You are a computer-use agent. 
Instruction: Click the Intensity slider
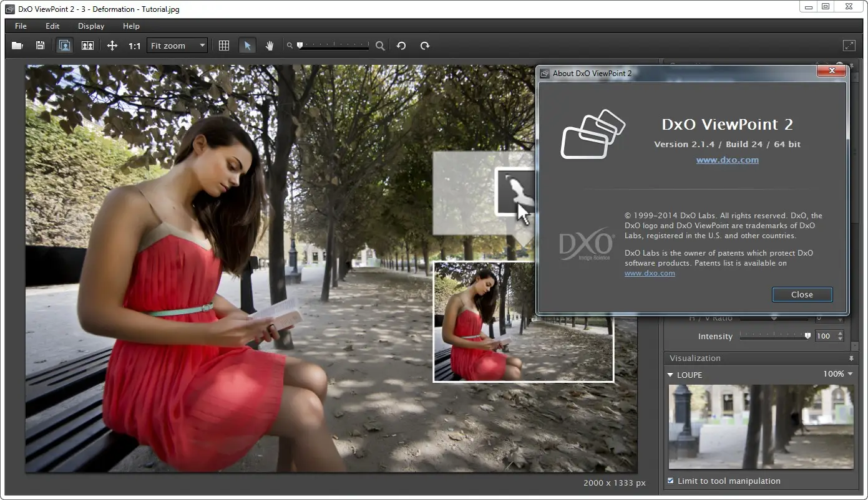pyautogui.click(x=774, y=336)
